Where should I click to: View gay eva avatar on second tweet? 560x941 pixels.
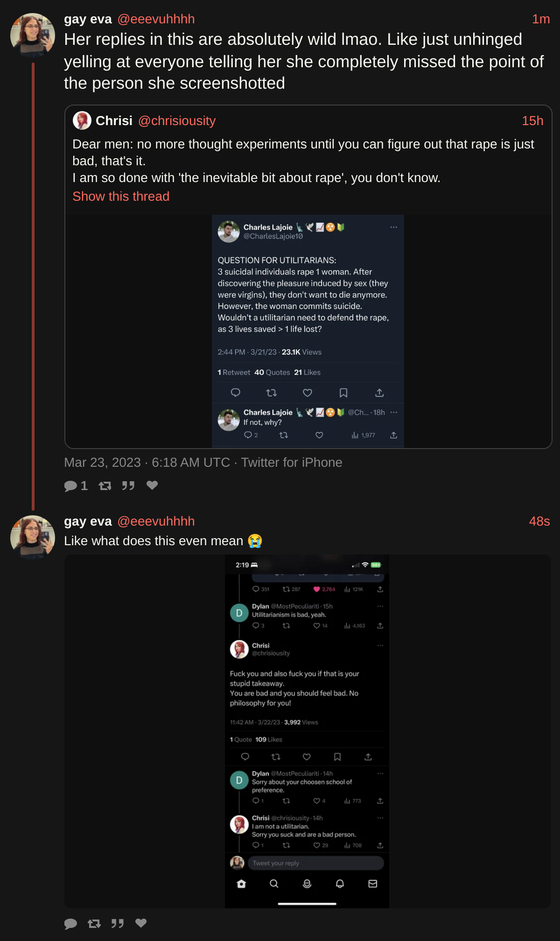click(33, 538)
